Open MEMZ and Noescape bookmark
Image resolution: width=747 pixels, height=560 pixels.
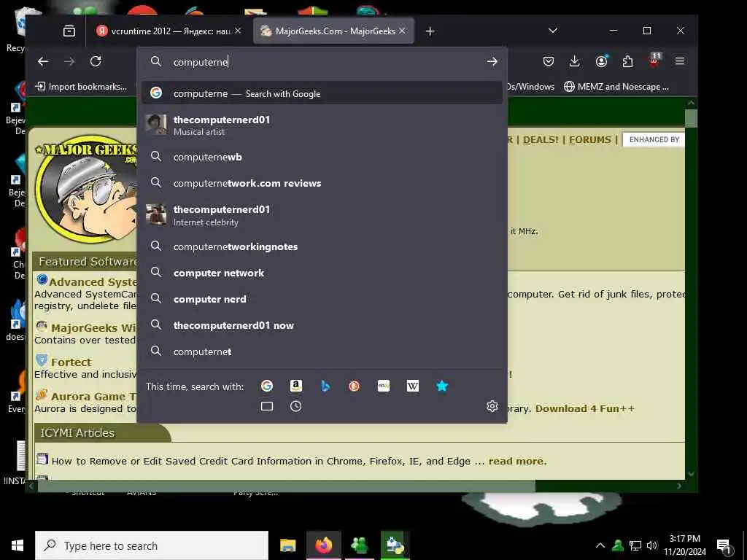[616, 87]
